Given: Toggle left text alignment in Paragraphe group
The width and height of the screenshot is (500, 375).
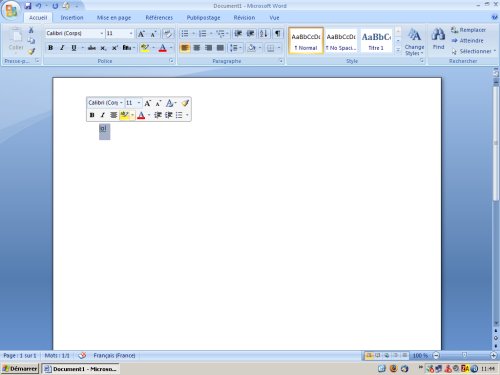Looking at the screenshot, I should pos(185,48).
